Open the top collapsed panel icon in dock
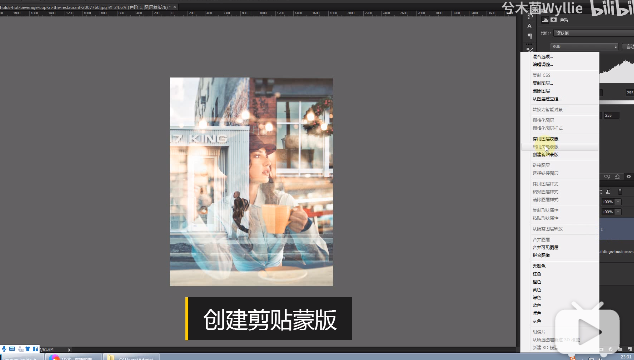The image size is (634, 360). point(530,17)
